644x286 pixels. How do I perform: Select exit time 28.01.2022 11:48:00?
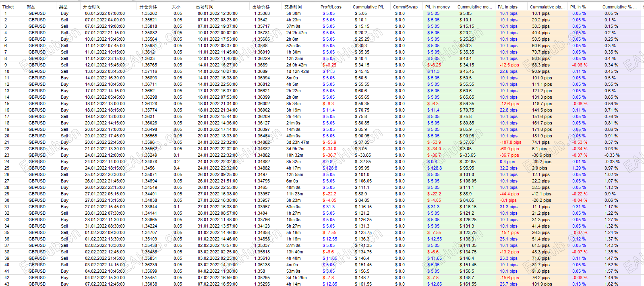point(217,220)
